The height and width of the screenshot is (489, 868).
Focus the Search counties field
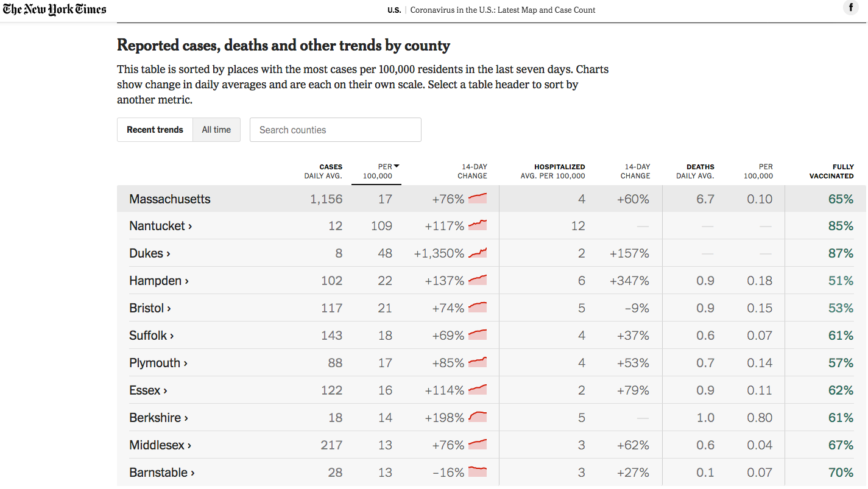click(335, 130)
